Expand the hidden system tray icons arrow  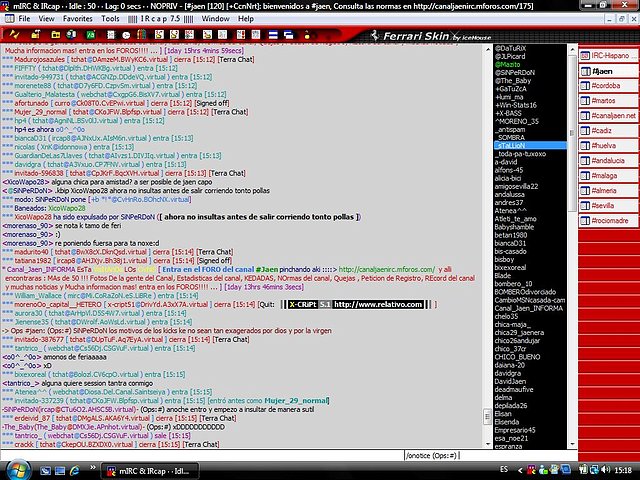point(520,471)
